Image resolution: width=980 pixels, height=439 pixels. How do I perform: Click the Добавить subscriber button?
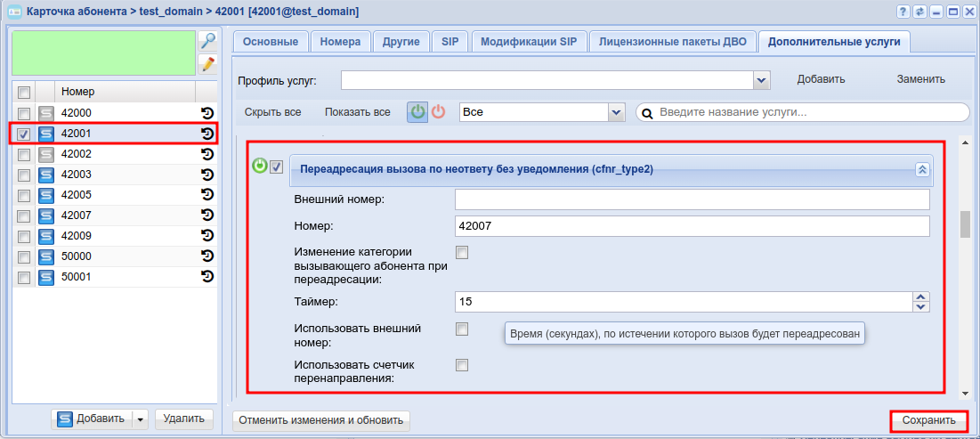[x=92, y=419]
